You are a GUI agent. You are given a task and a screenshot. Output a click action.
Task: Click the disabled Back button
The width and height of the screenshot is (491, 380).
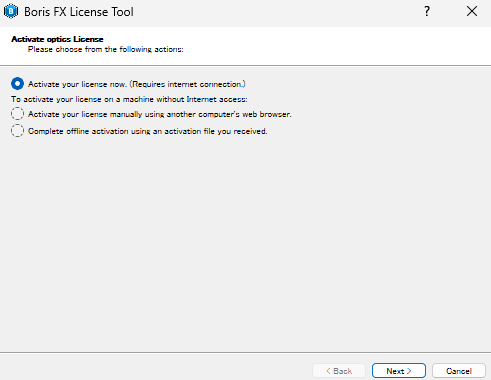coord(339,371)
